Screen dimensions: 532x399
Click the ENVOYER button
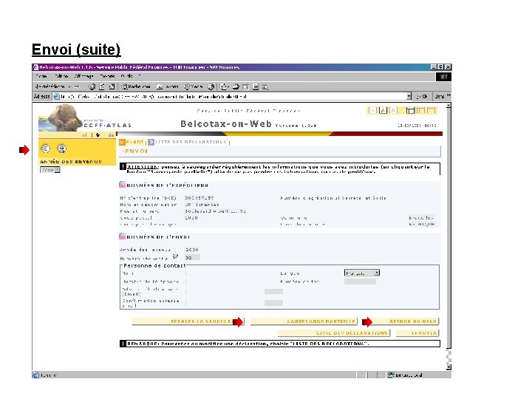[x=417, y=333]
